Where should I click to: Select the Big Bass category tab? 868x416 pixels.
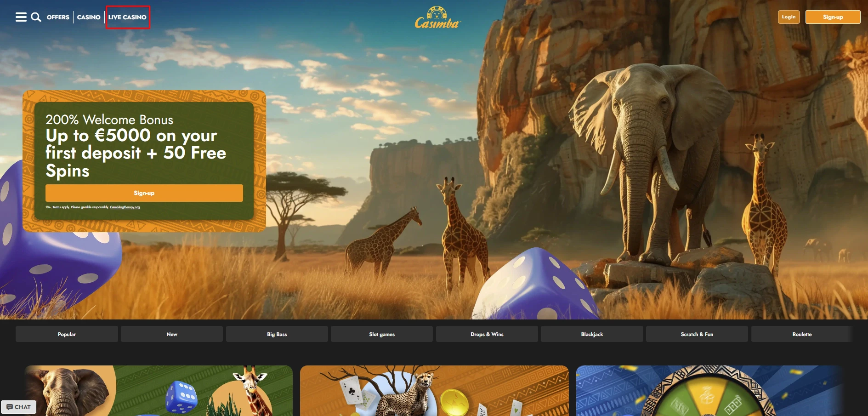[x=277, y=334]
